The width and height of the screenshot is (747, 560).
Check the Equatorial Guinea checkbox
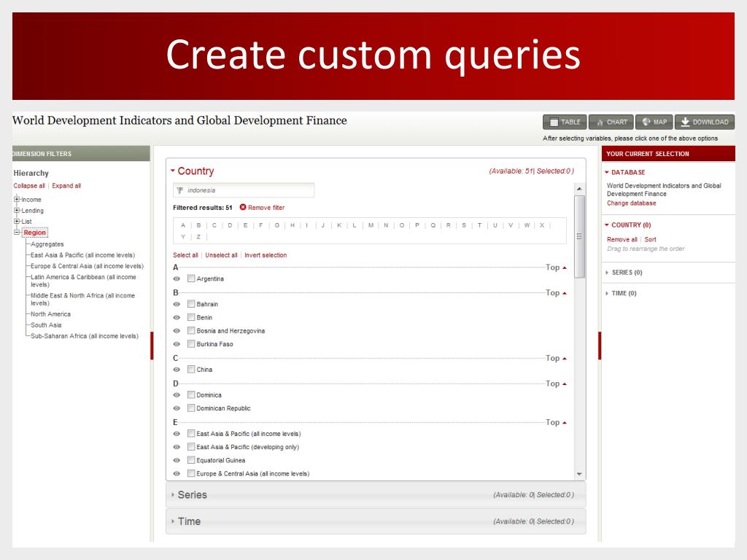[191, 459]
